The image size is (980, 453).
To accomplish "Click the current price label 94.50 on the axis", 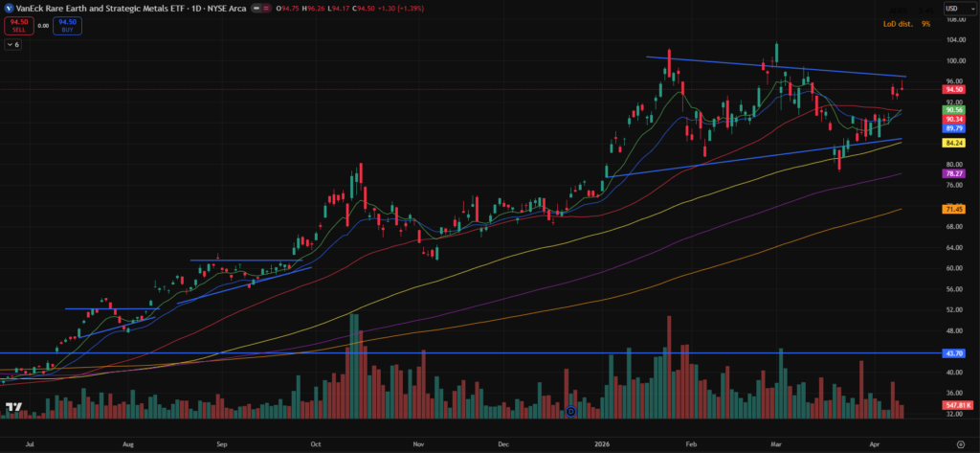I will pyautogui.click(x=952, y=89).
